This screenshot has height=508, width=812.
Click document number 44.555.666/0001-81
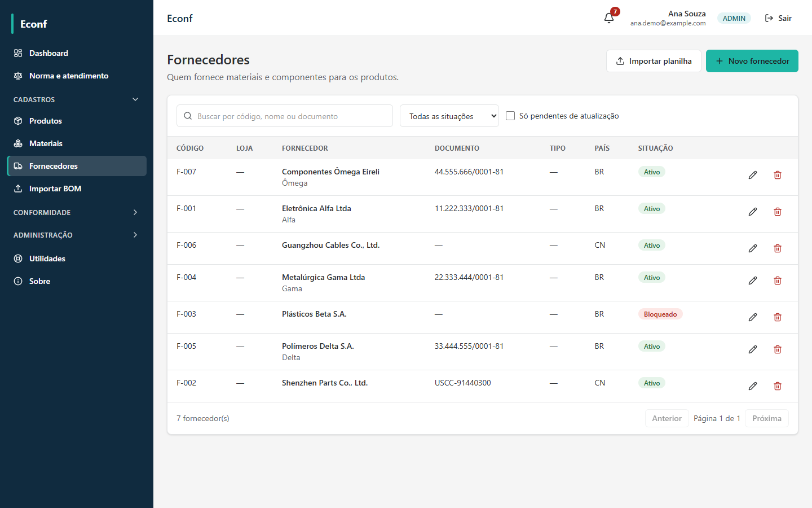469,172
